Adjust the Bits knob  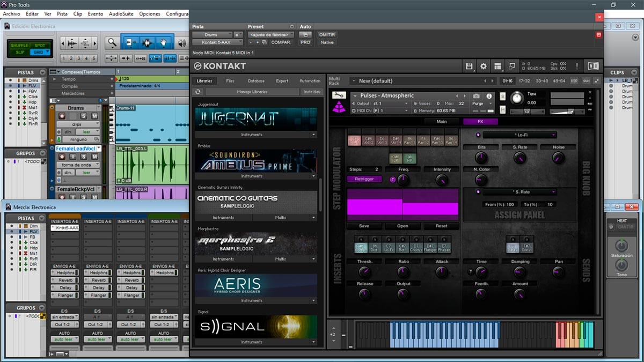[481, 158]
